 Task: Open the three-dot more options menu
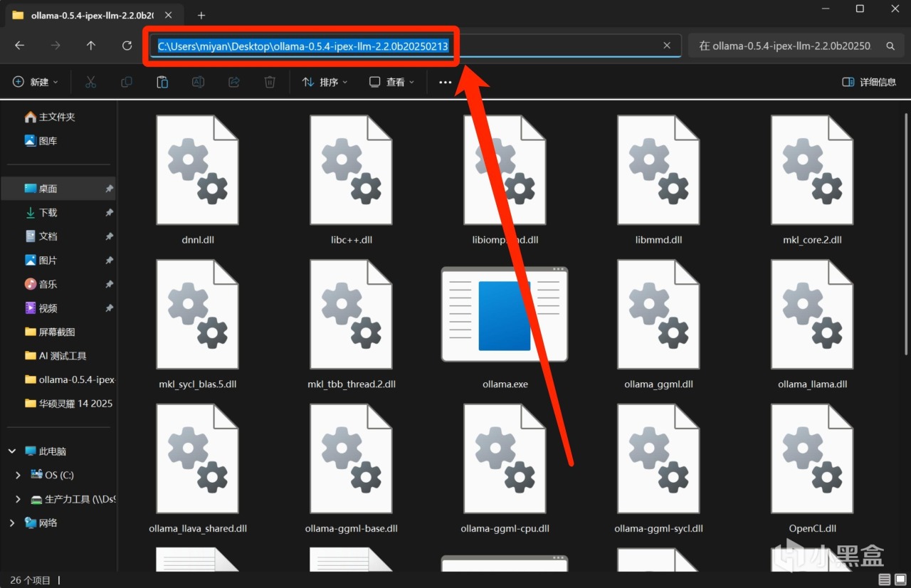(446, 82)
